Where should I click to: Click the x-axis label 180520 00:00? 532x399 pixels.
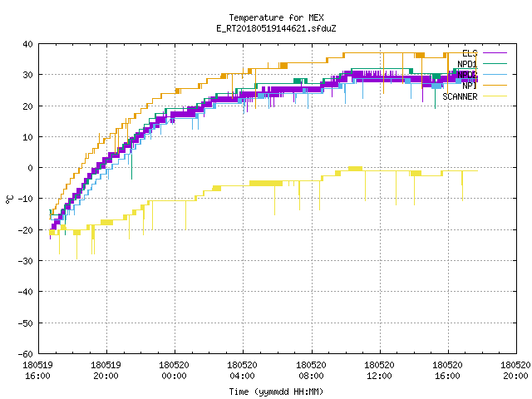click(174, 371)
